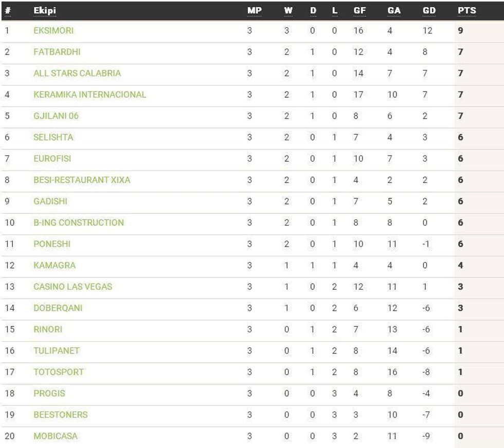Open the SELISHTA team page
The width and height of the screenshot is (504, 448).
click(54, 137)
